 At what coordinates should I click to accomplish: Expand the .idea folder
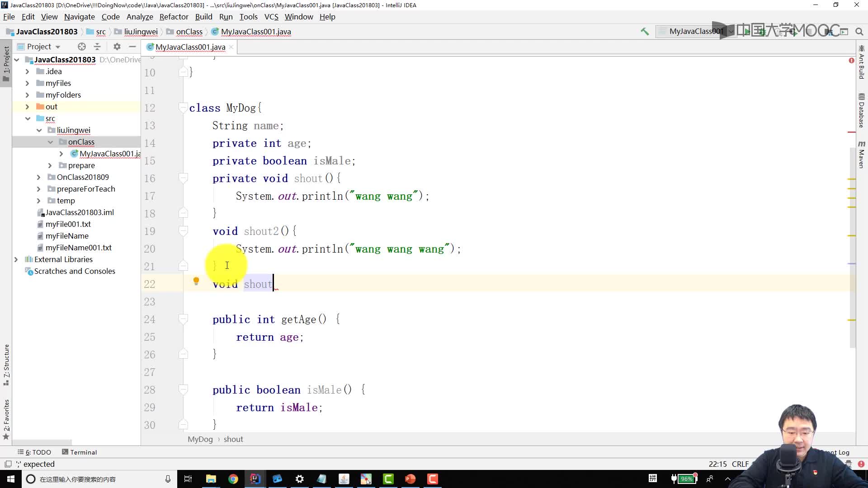[27, 71]
